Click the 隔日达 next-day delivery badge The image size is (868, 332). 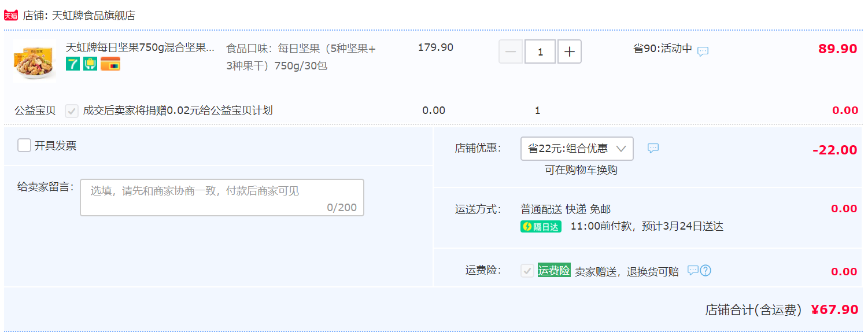pos(541,227)
